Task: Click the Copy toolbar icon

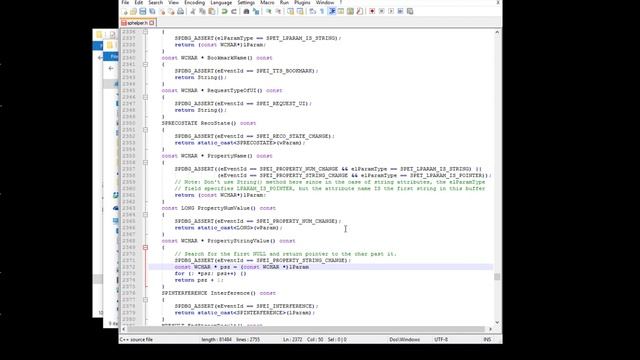Action: coord(202,11)
